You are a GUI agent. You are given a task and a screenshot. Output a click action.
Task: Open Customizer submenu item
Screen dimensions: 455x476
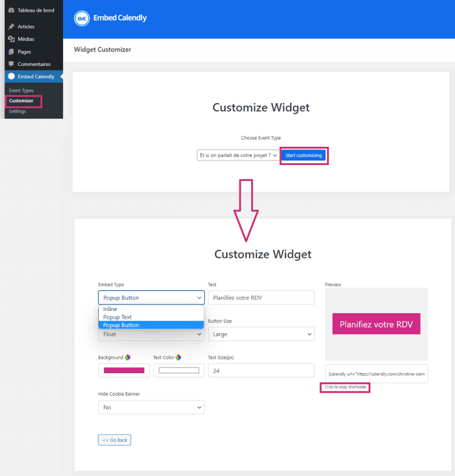pyautogui.click(x=21, y=100)
